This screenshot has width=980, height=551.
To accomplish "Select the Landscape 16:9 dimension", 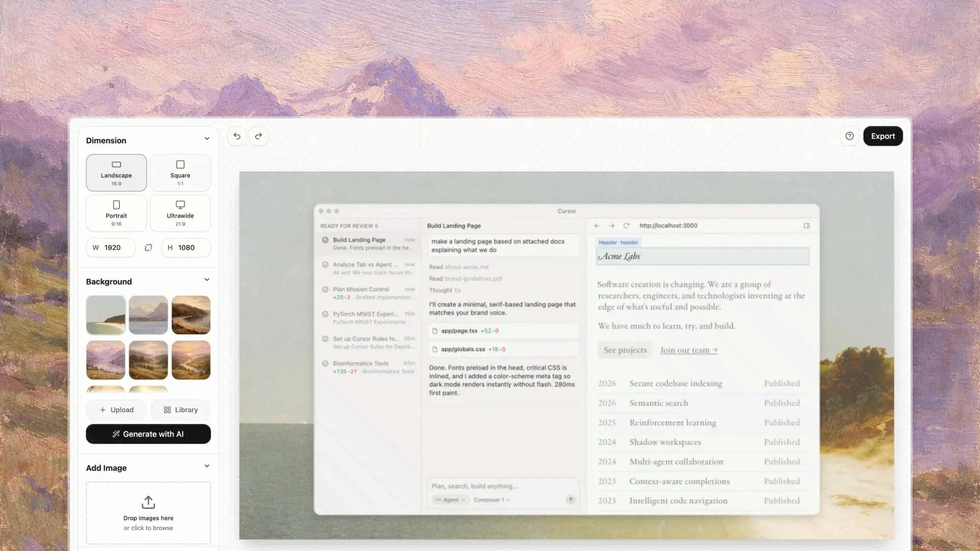I will [116, 172].
